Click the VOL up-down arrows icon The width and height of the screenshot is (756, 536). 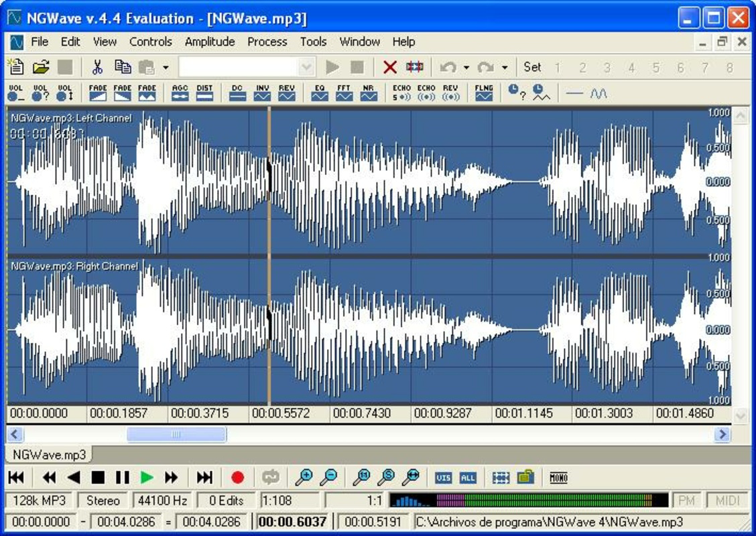(64, 92)
